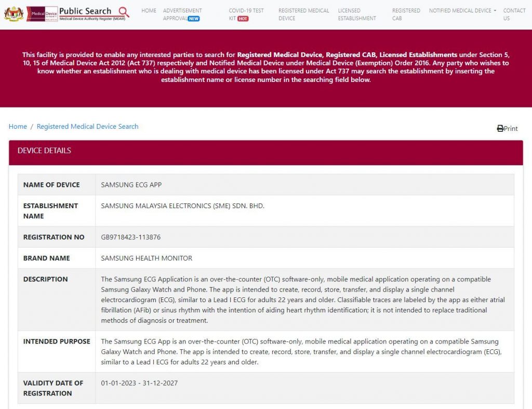Click the Medical Device Authority logo

pyautogui.click(x=42, y=14)
